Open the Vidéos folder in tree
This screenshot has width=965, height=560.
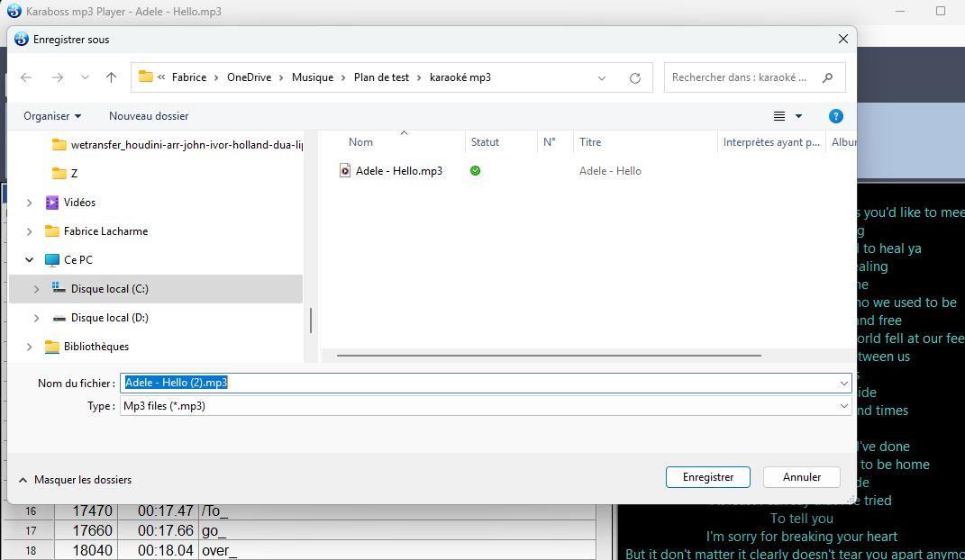[79, 203]
